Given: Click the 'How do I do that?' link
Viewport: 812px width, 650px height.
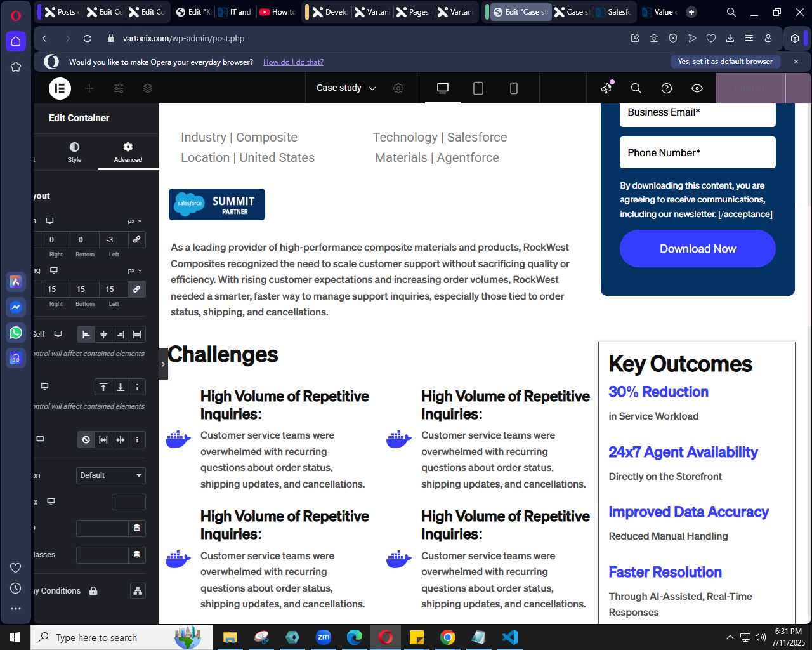Looking at the screenshot, I should coord(293,62).
